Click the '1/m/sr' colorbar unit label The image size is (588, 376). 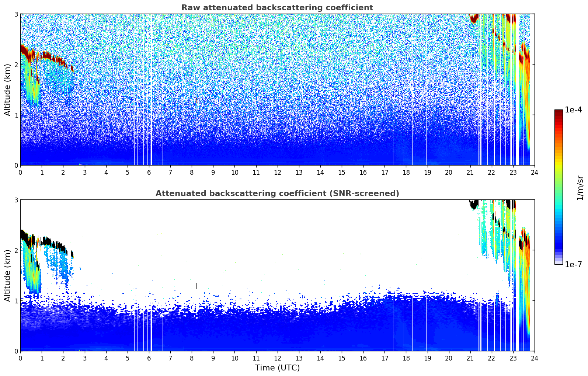tap(580, 188)
